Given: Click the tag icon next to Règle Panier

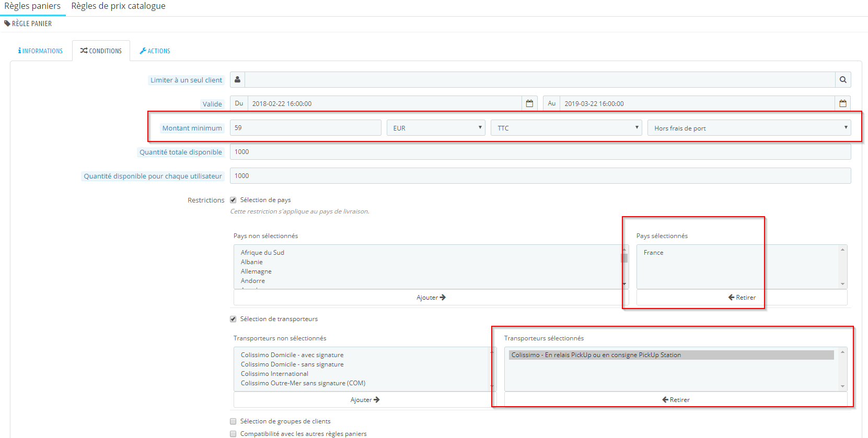Looking at the screenshot, I should point(7,23).
